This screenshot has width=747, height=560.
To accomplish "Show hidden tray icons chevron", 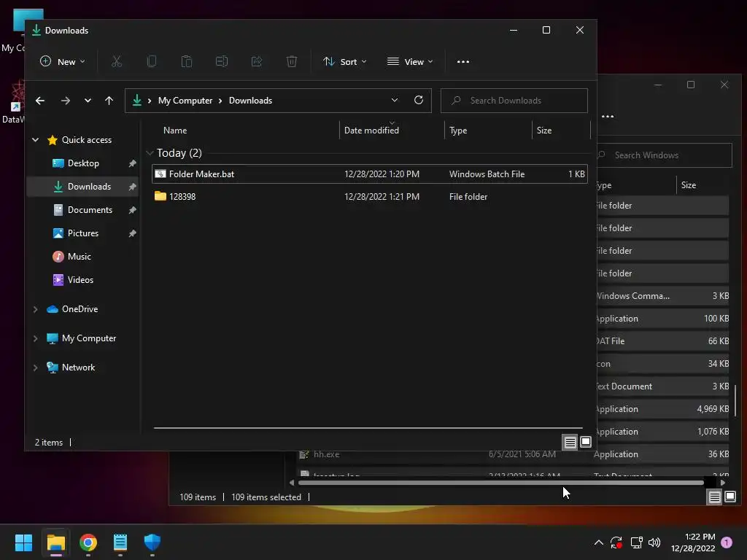I will 599,542.
